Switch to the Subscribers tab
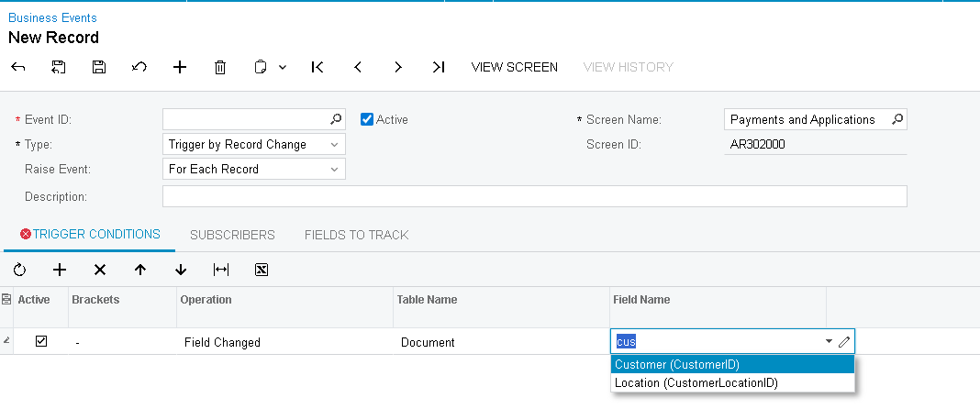The width and height of the screenshot is (980, 420). [232, 235]
